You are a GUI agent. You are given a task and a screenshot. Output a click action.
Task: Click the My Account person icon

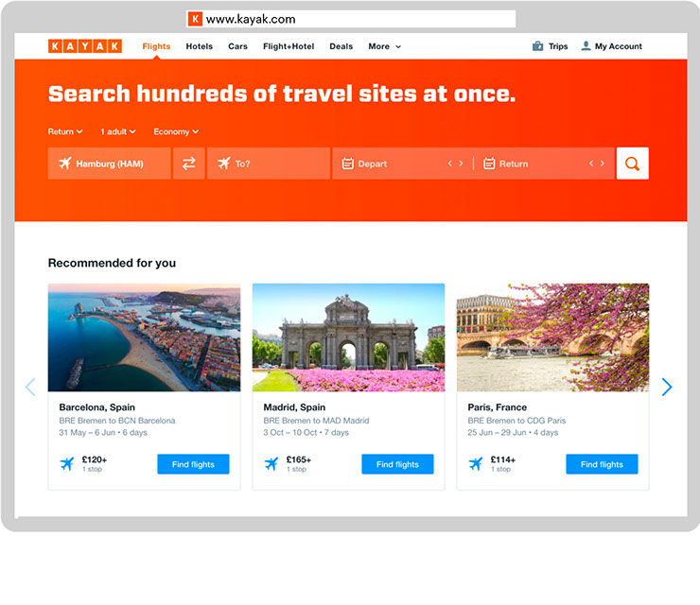pyautogui.click(x=586, y=46)
